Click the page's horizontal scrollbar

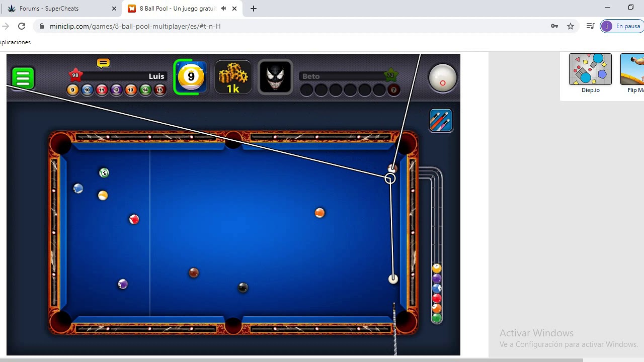291,360
